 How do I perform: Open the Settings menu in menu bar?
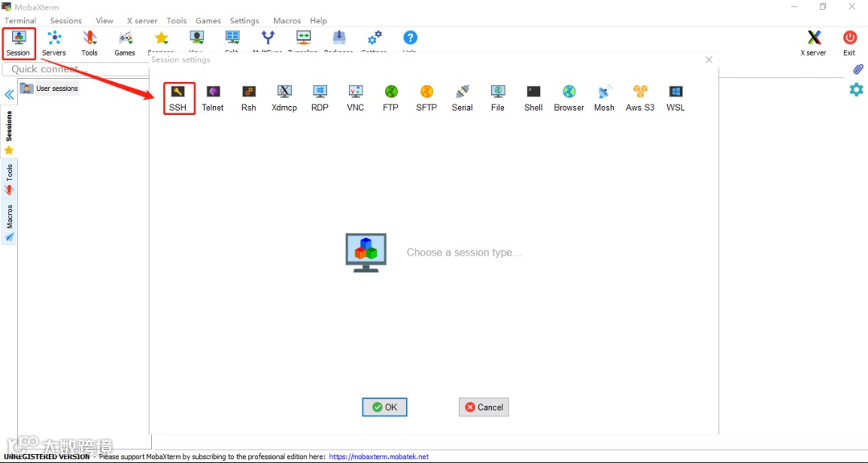pos(244,20)
